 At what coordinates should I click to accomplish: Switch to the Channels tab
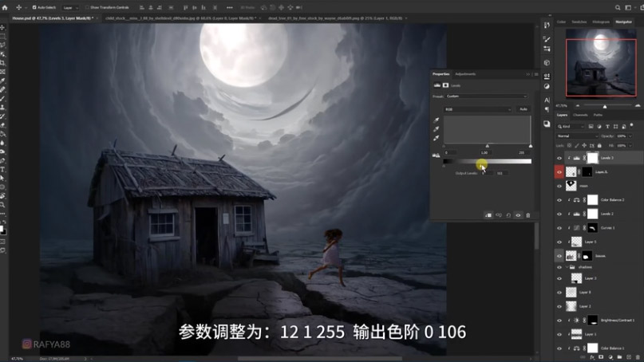point(581,115)
